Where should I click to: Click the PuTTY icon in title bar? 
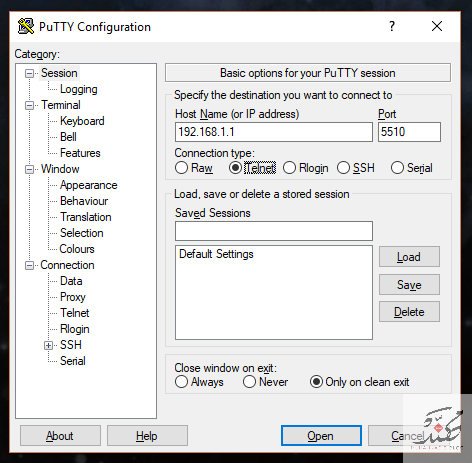26,26
